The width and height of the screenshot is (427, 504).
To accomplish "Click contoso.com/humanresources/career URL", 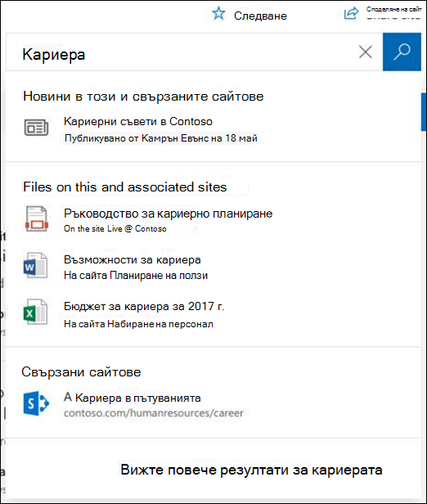I will click(x=153, y=413).
